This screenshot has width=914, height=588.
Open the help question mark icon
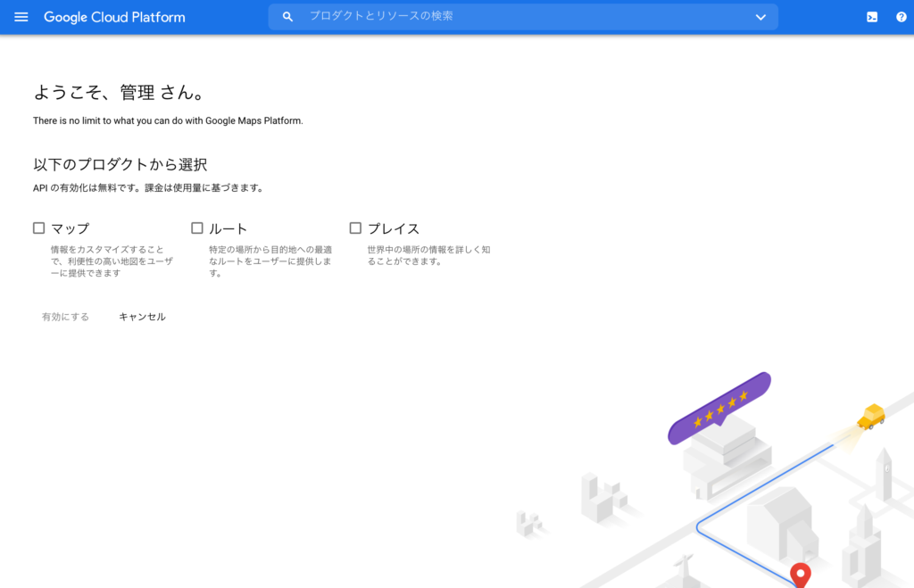[902, 17]
